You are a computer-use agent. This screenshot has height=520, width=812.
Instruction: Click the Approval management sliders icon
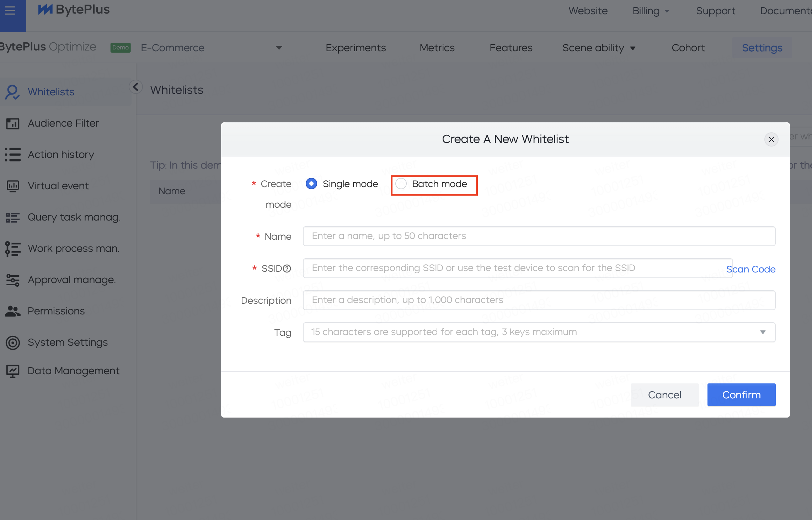[x=13, y=280]
